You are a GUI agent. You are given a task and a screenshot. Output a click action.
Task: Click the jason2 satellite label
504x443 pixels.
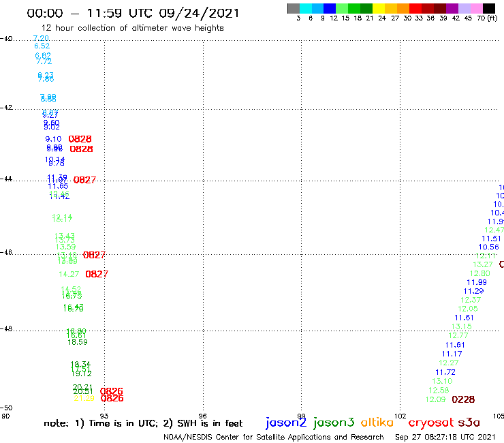coord(286,423)
